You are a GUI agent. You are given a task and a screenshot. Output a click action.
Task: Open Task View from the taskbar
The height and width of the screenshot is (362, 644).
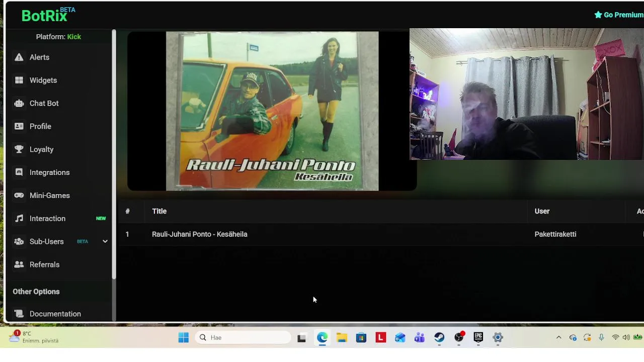coord(301,338)
